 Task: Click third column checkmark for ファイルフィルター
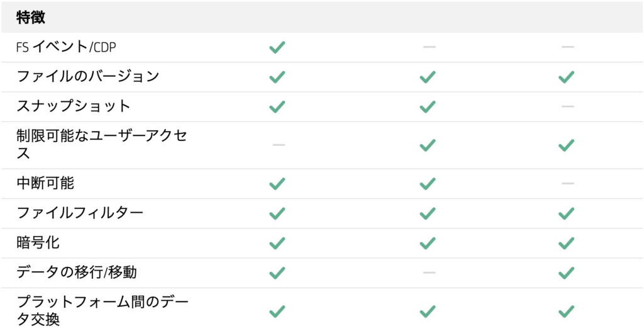point(567,213)
